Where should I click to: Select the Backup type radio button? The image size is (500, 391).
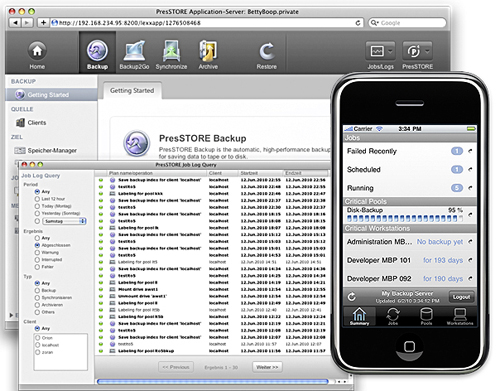click(37, 290)
